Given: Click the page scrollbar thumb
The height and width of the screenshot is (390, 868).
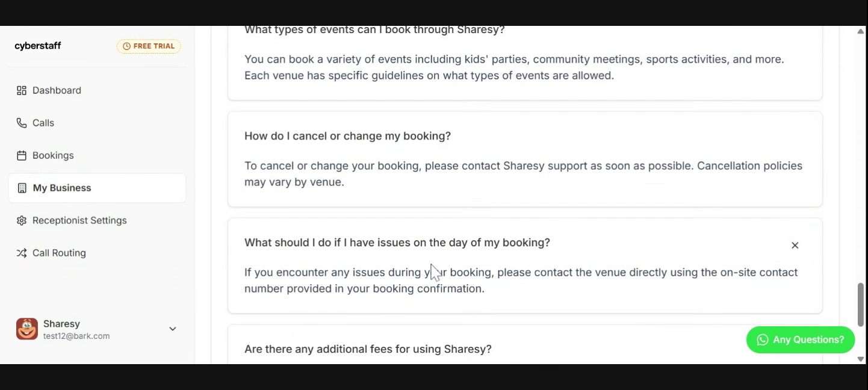Looking at the screenshot, I should tap(861, 305).
